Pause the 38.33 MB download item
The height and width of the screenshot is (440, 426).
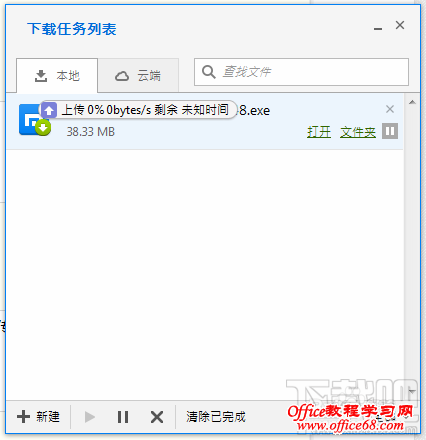tap(390, 131)
